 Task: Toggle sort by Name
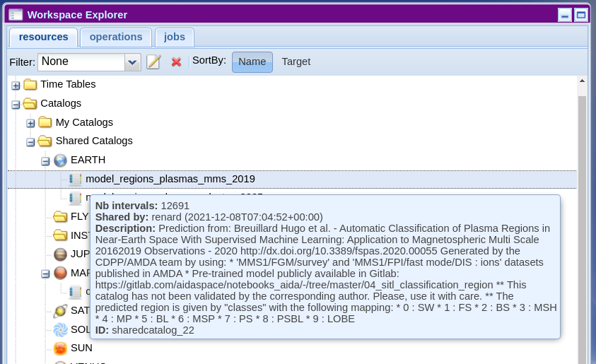pos(252,61)
